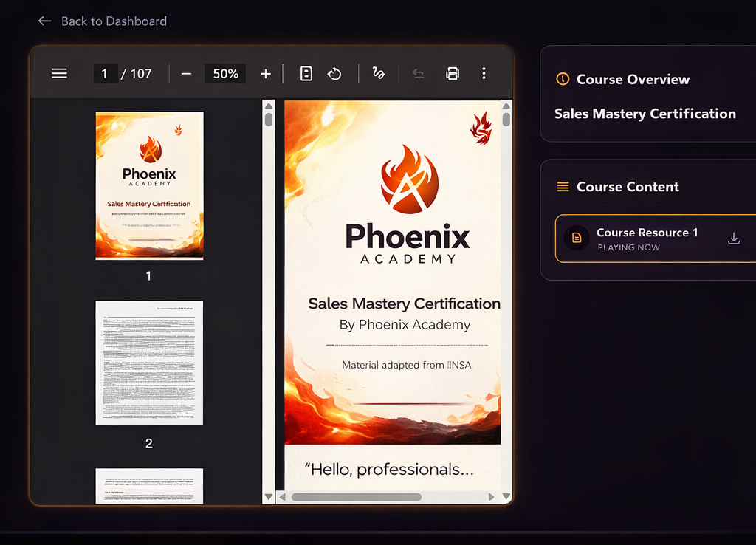Click the document scroll down arrow
756x545 pixels.
coord(506,497)
